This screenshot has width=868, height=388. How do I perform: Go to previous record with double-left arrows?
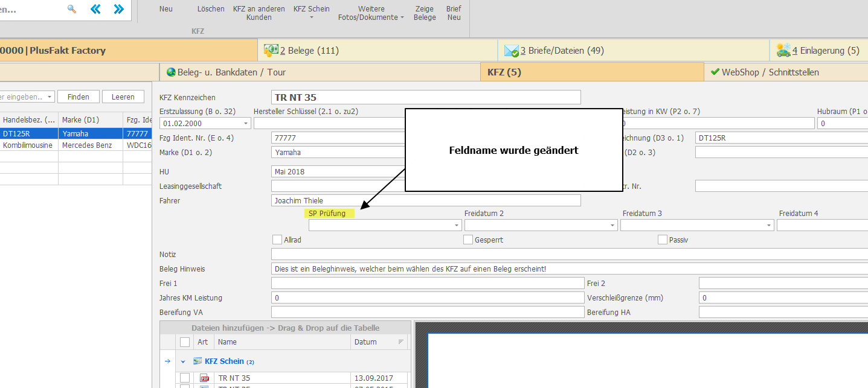click(x=95, y=9)
